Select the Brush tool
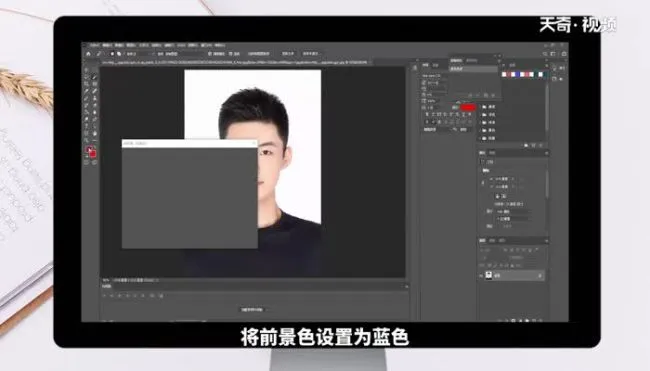The height and width of the screenshot is (371, 650). coord(86,98)
